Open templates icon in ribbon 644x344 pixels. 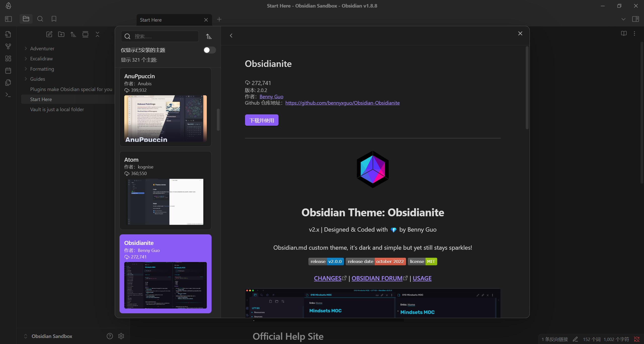[x=8, y=82]
